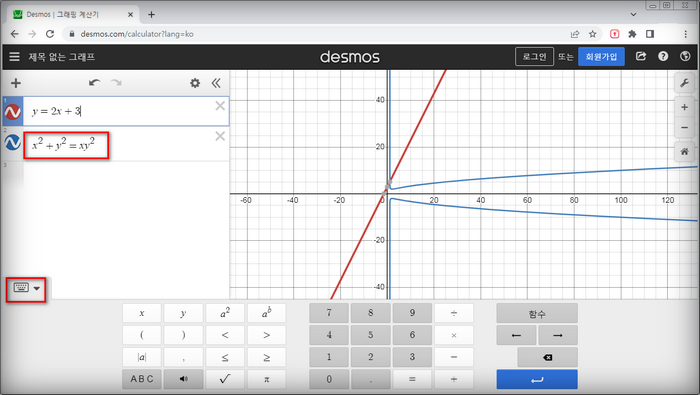Image resolution: width=700 pixels, height=395 pixels.
Task: Open expression list settings gear
Action: click(x=195, y=83)
